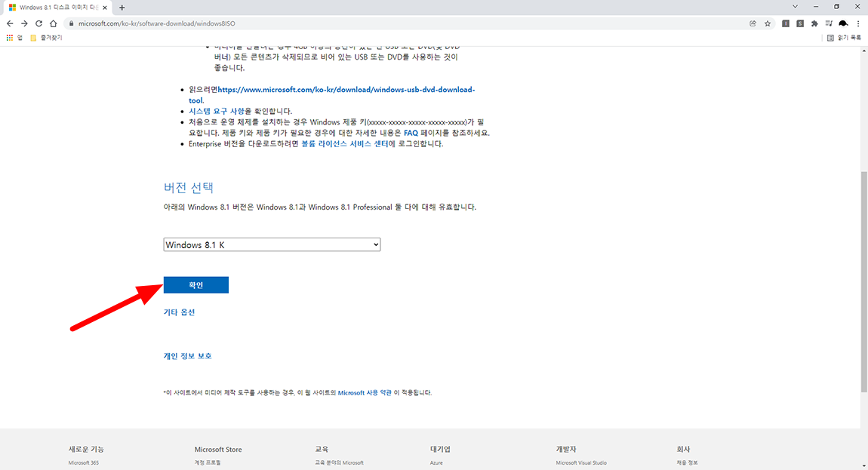Image resolution: width=868 pixels, height=470 pixels.
Task: Open the profile avatar menu
Action: click(x=843, y=24)
